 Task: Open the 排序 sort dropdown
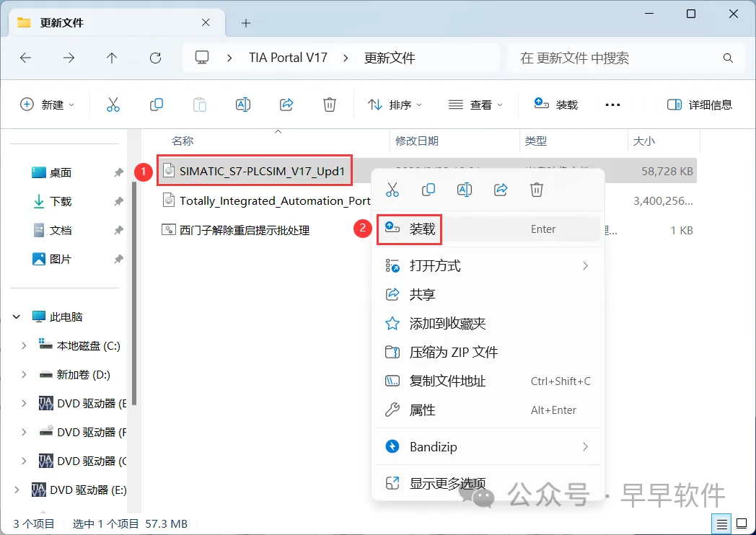(395, 105)
